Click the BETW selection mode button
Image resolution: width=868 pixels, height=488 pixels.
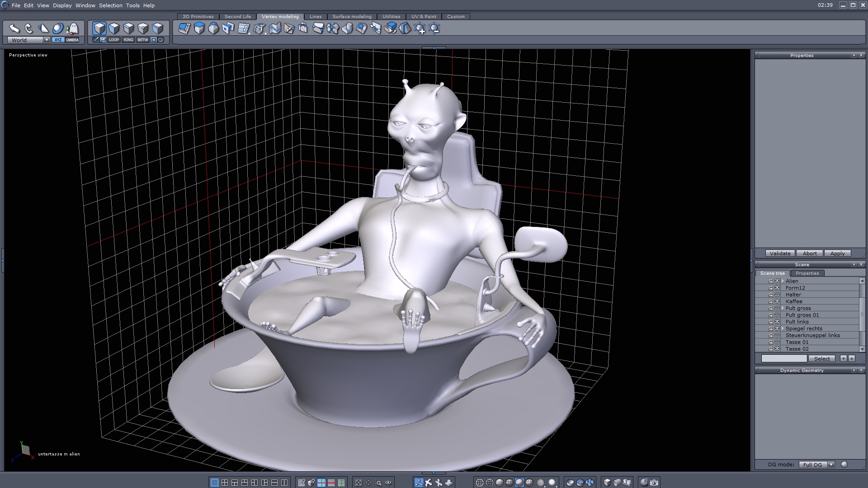pos(143,40)
